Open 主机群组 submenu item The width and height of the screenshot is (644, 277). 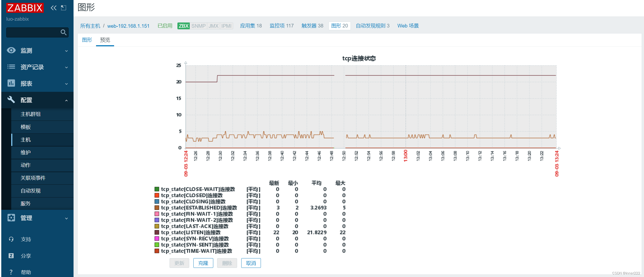tap(42, 114)
